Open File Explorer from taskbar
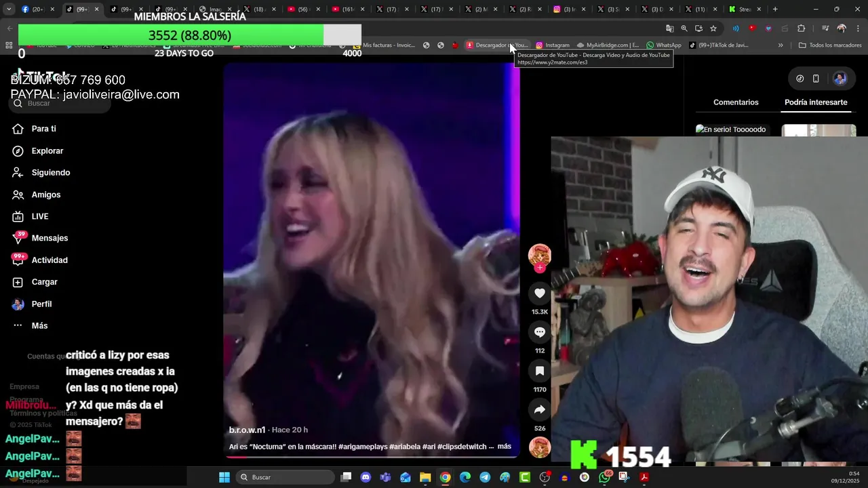This screenshot has width=868, height=488. click(x=425, y=477)
